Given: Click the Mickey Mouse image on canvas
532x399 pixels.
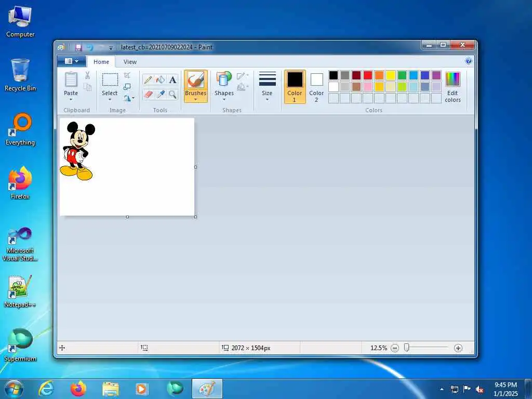Looking at the screenshot, I should [x=77, y=150].
